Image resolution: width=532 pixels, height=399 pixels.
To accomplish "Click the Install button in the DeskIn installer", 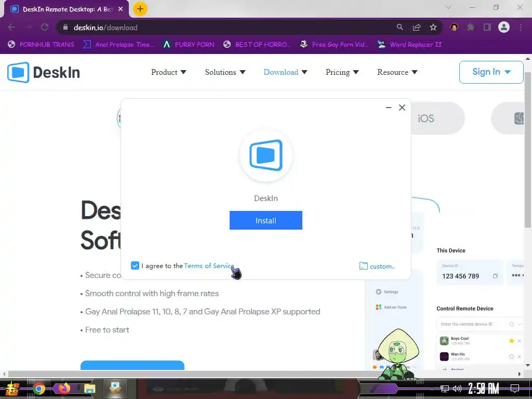I will (x=265, y=220).
